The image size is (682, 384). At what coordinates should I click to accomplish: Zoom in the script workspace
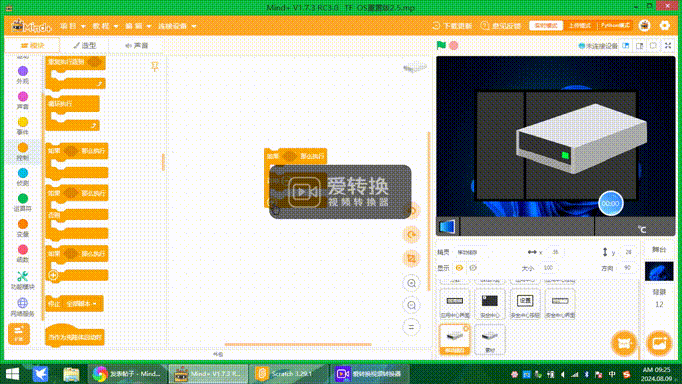click(411, 283)
